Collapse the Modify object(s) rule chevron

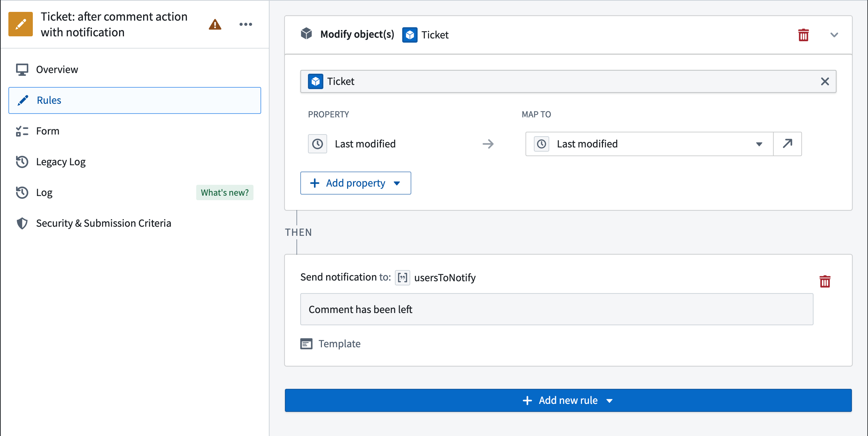click(x=834, y=35)
